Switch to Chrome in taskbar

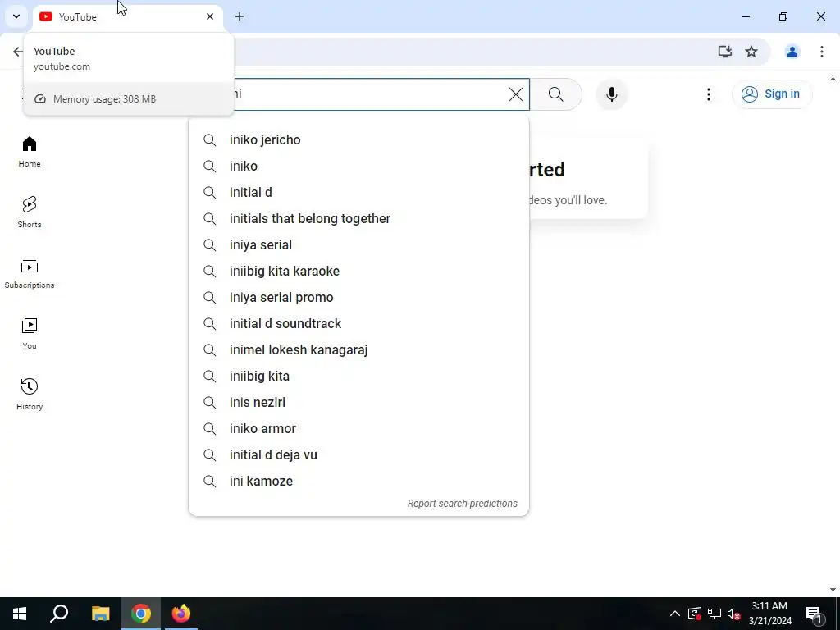pos(141,614)
